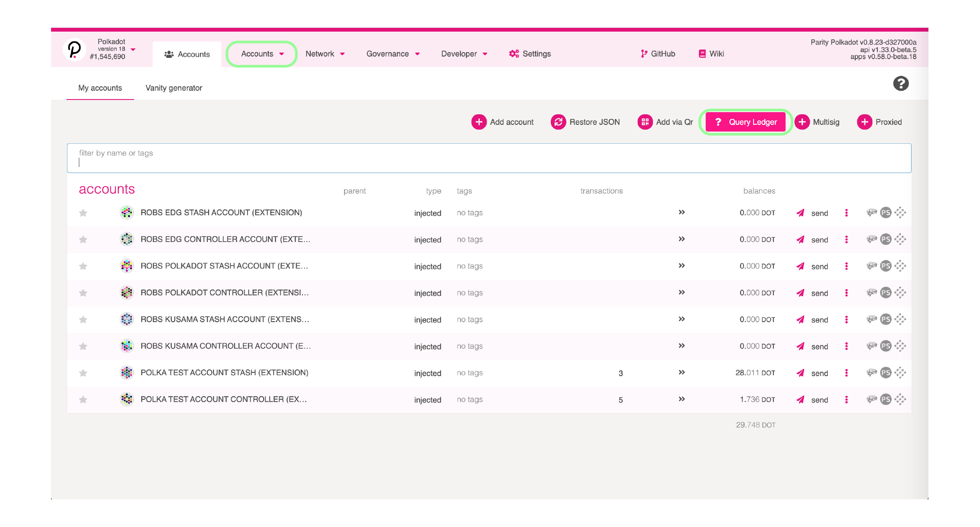Open three-dot menu for ROBS EDG STASH ACCOUNT
The image size is (980, 527).
point(846,213)
